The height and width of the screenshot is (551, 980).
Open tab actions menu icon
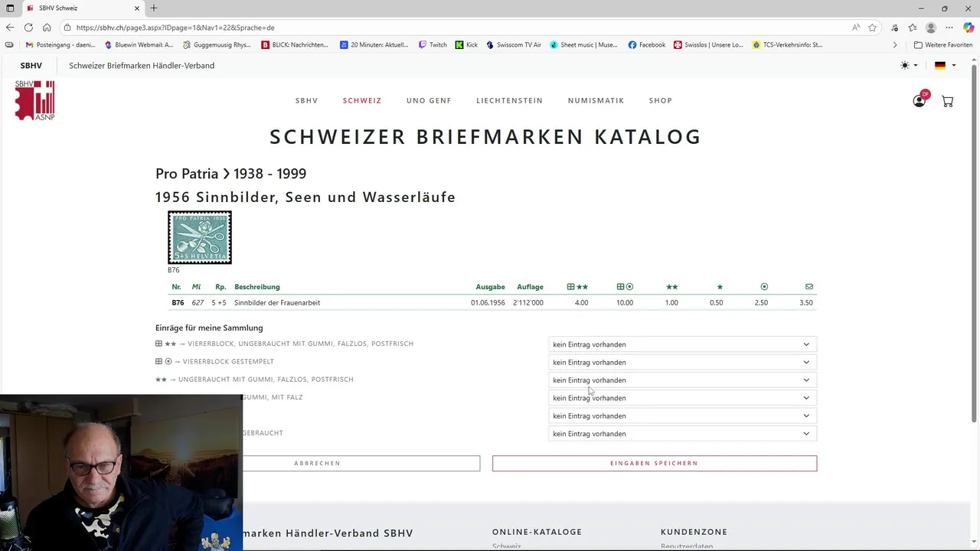point(10,8)
